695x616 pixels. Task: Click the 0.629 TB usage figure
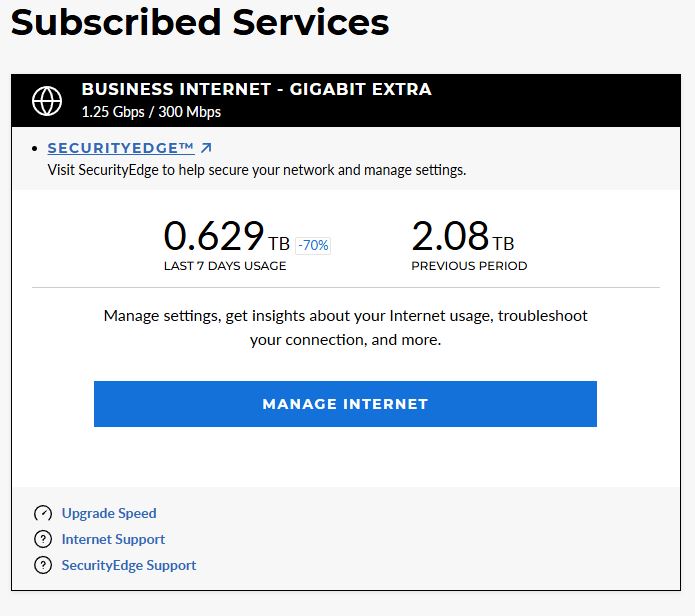click(214, 237)
